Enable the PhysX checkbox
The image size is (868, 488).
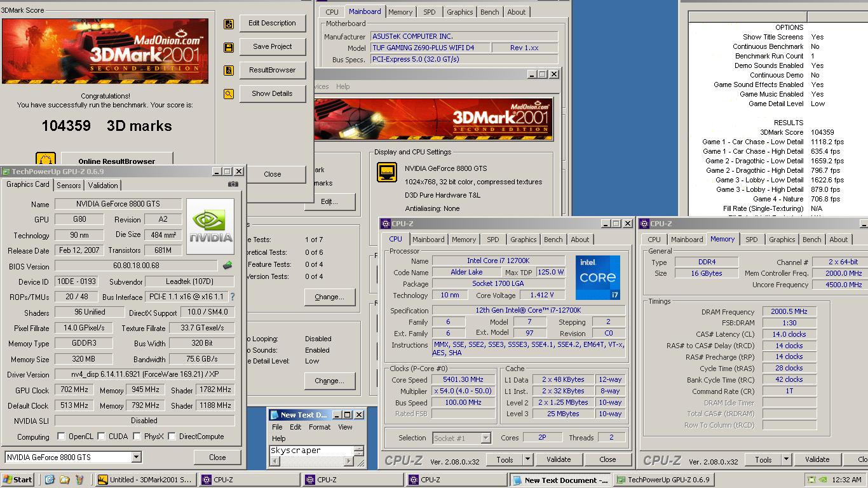pyautogui.click(x=137, y=437)
